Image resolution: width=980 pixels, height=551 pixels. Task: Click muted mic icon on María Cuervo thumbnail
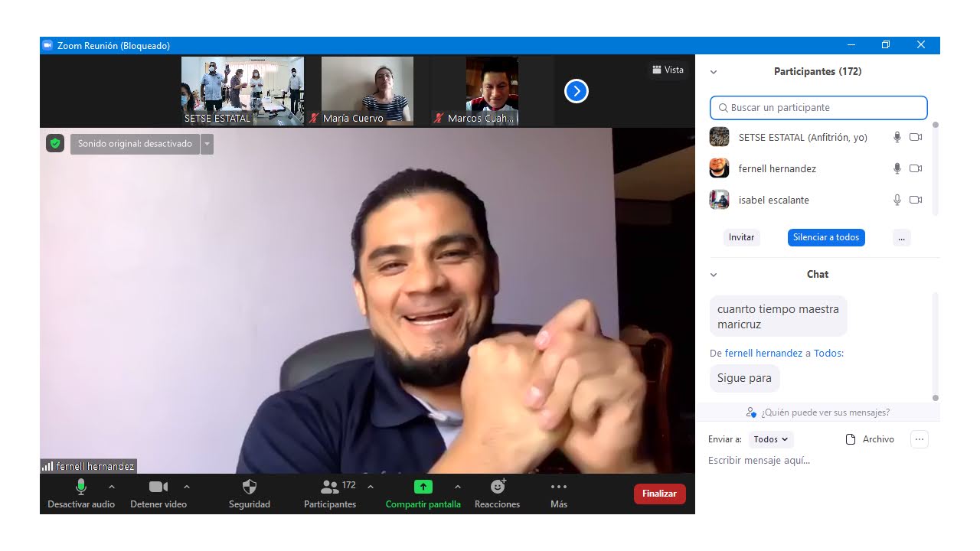click(314, 119)
